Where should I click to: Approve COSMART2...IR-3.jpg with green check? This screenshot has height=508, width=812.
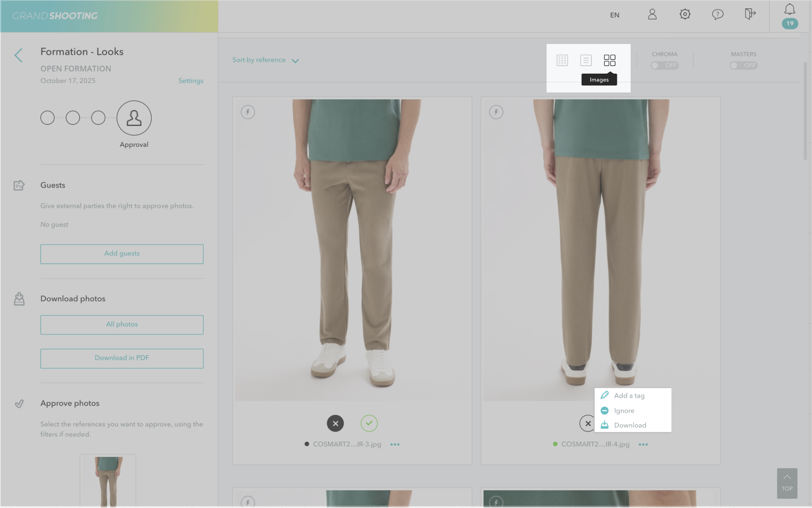coord(369,423)
